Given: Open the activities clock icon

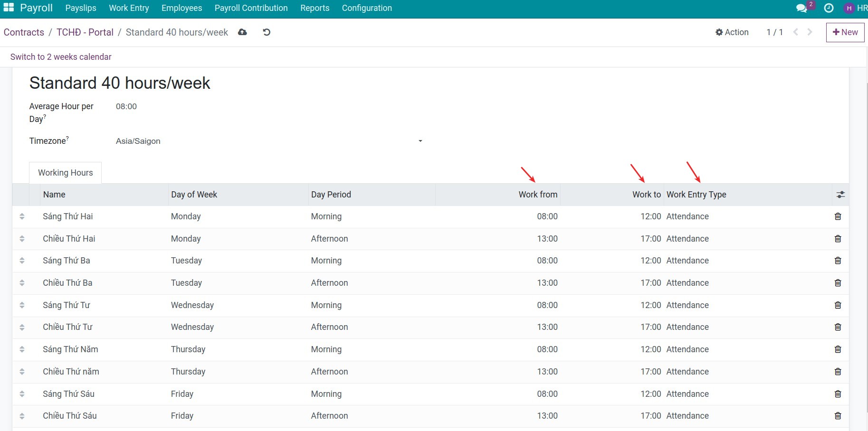Looking at the screenshot, I should 829,8.
